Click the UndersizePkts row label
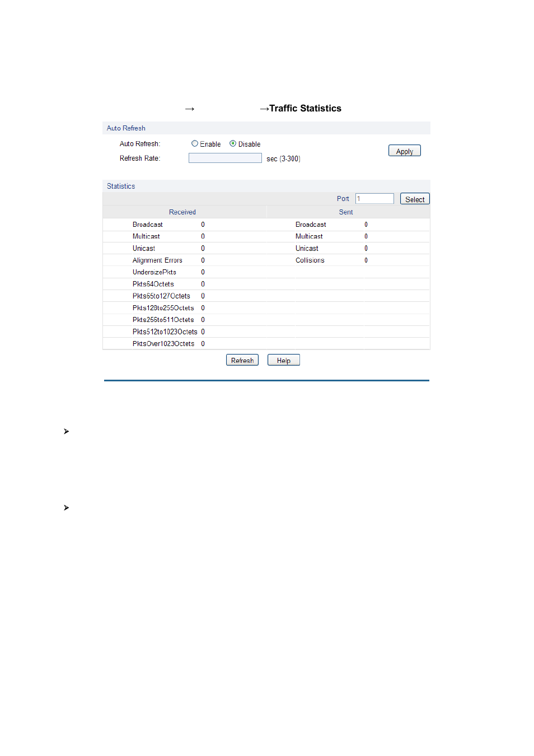Image resolution: width=534 pixels, height=756 pixels. tap(154, 272)
